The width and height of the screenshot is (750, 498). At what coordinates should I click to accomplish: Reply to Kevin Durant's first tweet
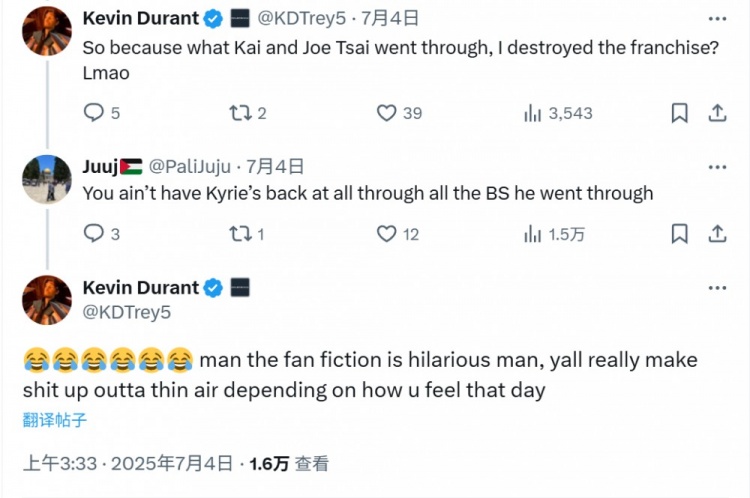(x=94, y=113)
